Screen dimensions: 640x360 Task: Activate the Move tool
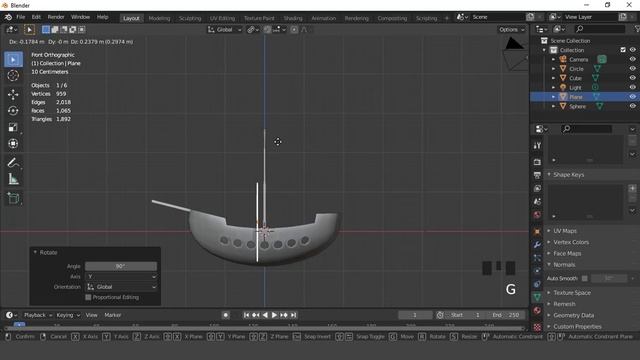click(13, 94)
